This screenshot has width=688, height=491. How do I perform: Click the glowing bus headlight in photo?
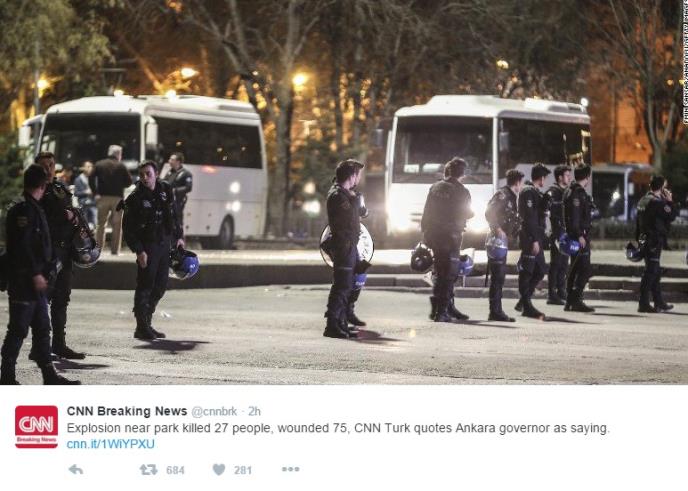click(399, 214)
